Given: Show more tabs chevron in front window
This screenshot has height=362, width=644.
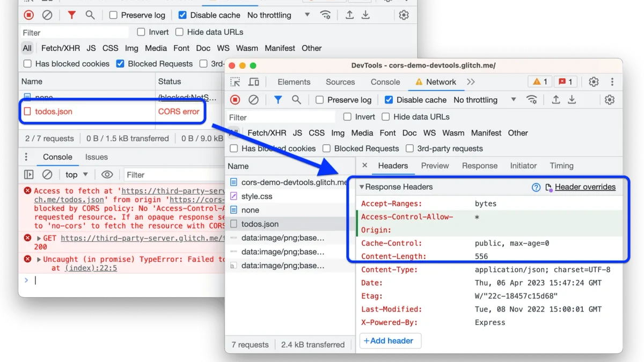Looking at the screenshot, I should coord(471,82).
